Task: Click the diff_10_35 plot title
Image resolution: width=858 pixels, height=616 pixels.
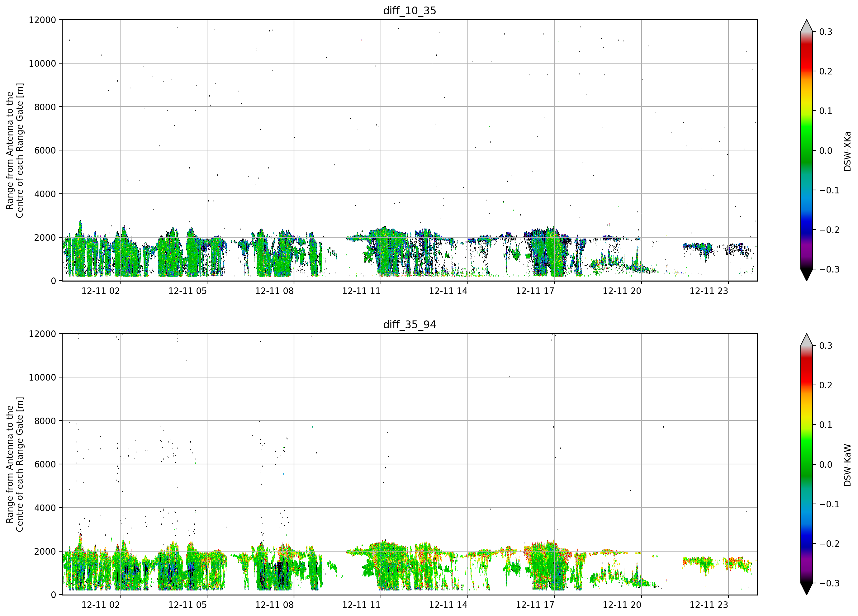Action: pos(410,11)
